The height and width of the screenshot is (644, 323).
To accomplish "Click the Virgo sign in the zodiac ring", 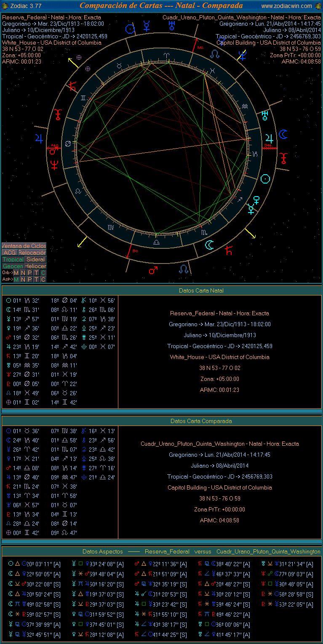I will pyautogui.click(x=110, y=227).
